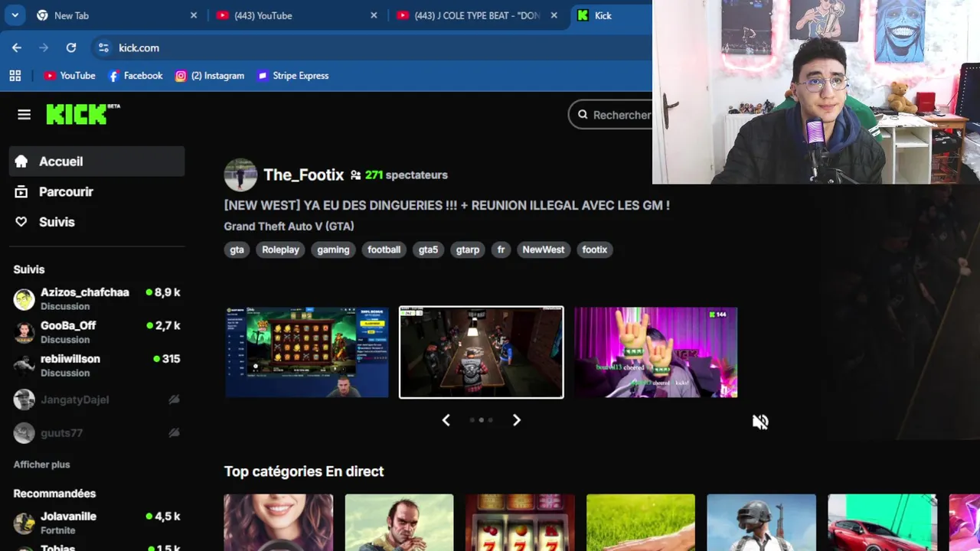The width and height of the screenshot is (980, 551).
Task: Select the footix tag
Action: tap(594, 249)
